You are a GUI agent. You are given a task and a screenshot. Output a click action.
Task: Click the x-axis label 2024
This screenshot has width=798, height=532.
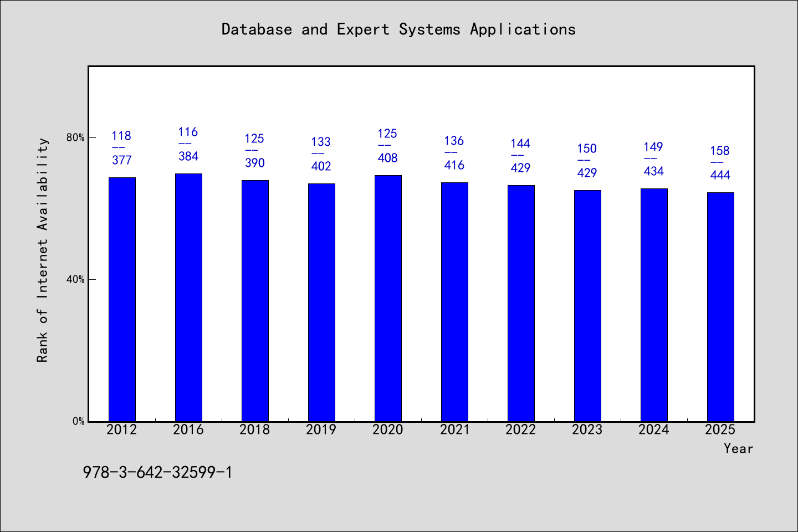(654, 429)
